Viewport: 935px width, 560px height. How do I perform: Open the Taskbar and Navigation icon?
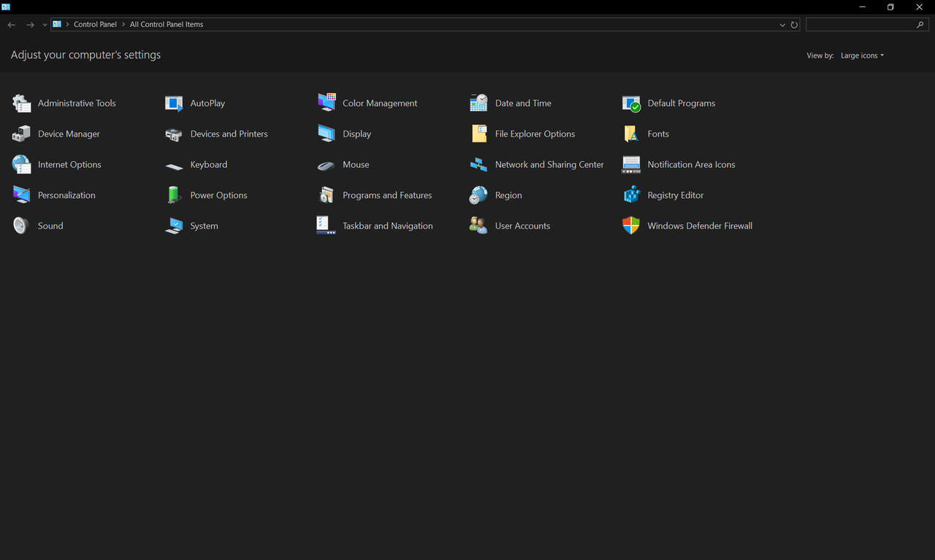[327, 226]
